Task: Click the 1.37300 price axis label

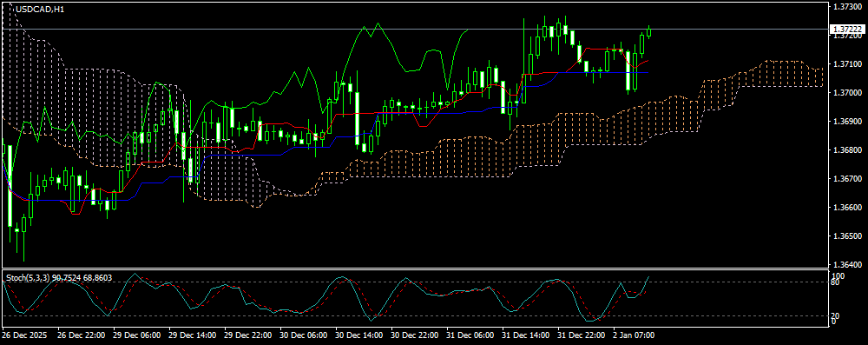Action: [847, 7]
